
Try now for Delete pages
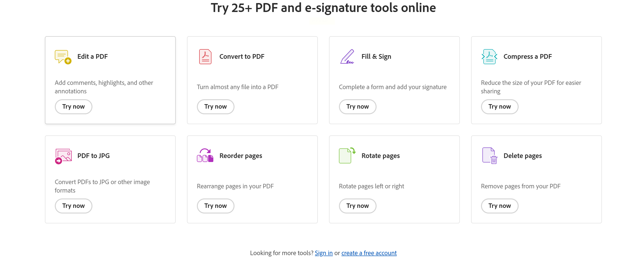pyautogui.click(x=500, y=206)
